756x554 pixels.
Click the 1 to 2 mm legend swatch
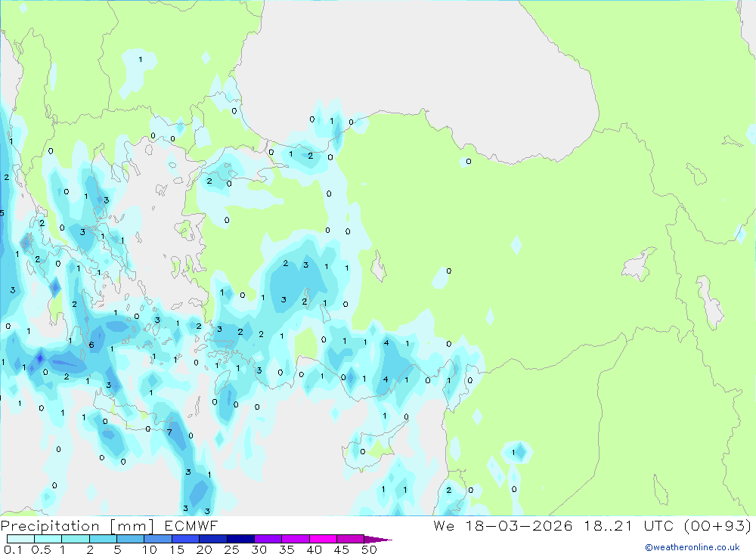[x=76, y=539]
